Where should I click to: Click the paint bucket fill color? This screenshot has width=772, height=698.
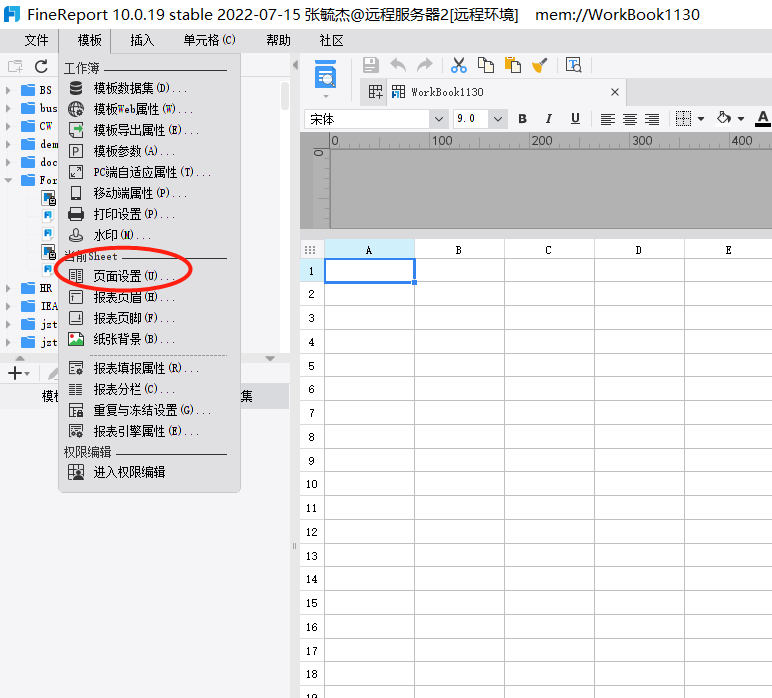click(x=723, y=118)
